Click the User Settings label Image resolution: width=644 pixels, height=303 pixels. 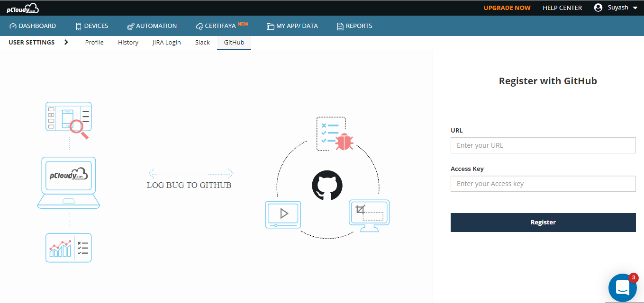(x=32, y=43)
